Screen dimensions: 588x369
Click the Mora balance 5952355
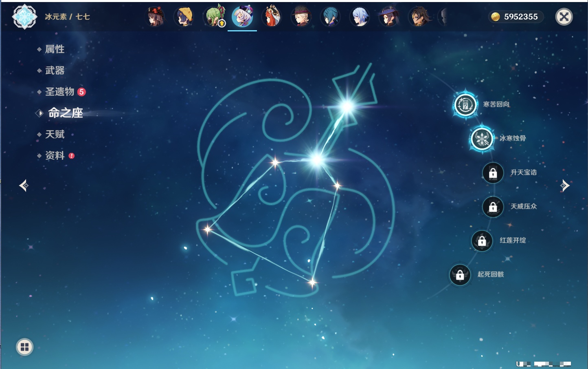point(521,17)
